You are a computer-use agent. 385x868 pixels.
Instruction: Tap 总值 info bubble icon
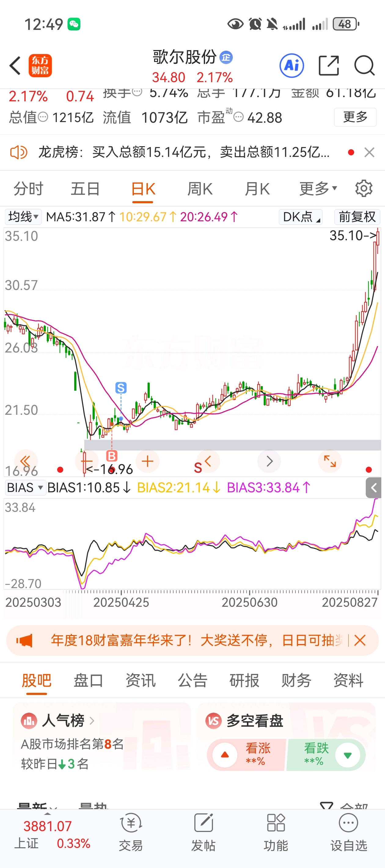click(x=43, y=117)
